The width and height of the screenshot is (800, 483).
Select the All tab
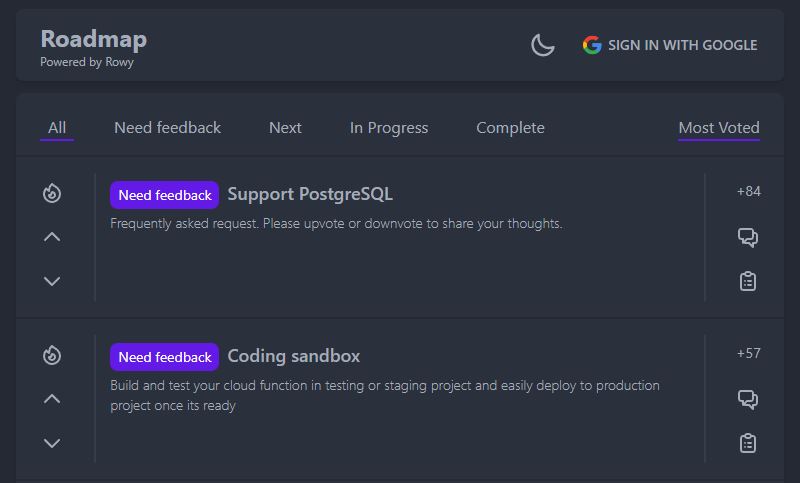pyautogui.click(x=57, y=128)
